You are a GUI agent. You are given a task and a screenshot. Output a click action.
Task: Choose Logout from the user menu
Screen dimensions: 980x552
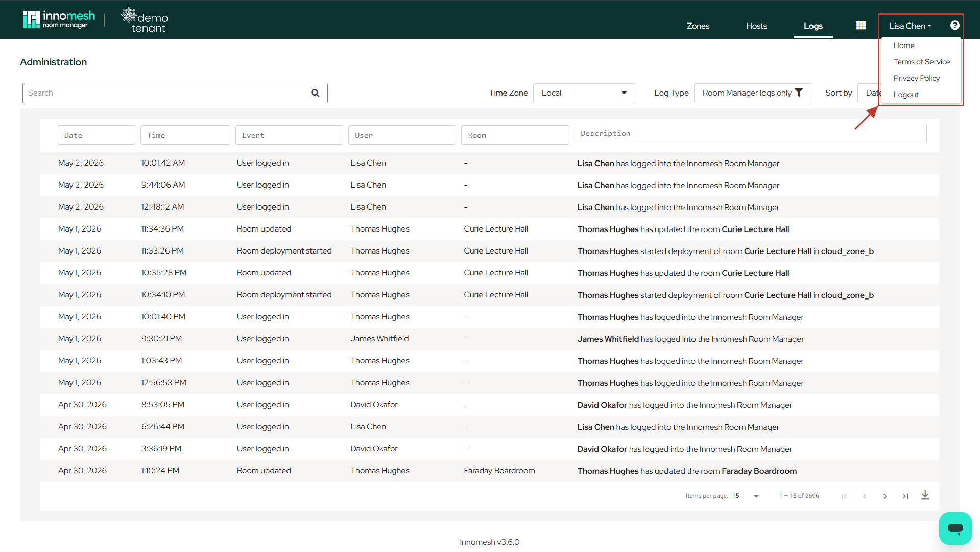(x=905, y=95)
